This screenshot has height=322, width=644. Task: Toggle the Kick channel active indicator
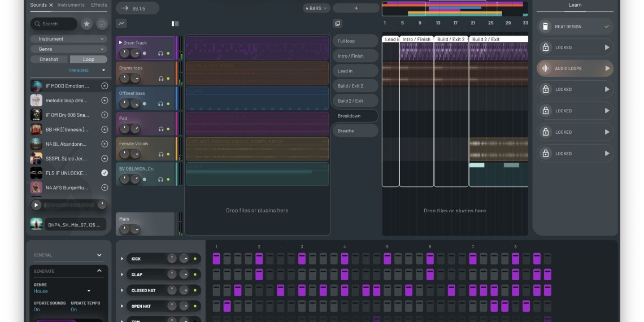tap(195, 259)
